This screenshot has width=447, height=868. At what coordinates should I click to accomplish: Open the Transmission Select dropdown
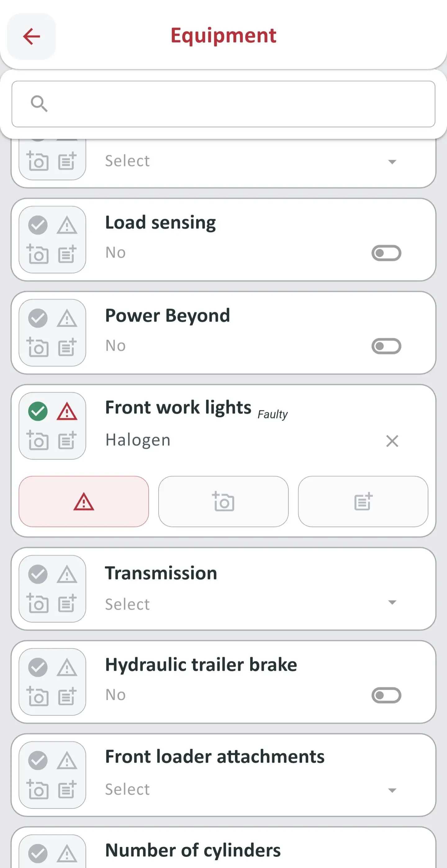[x=251, y=604]
